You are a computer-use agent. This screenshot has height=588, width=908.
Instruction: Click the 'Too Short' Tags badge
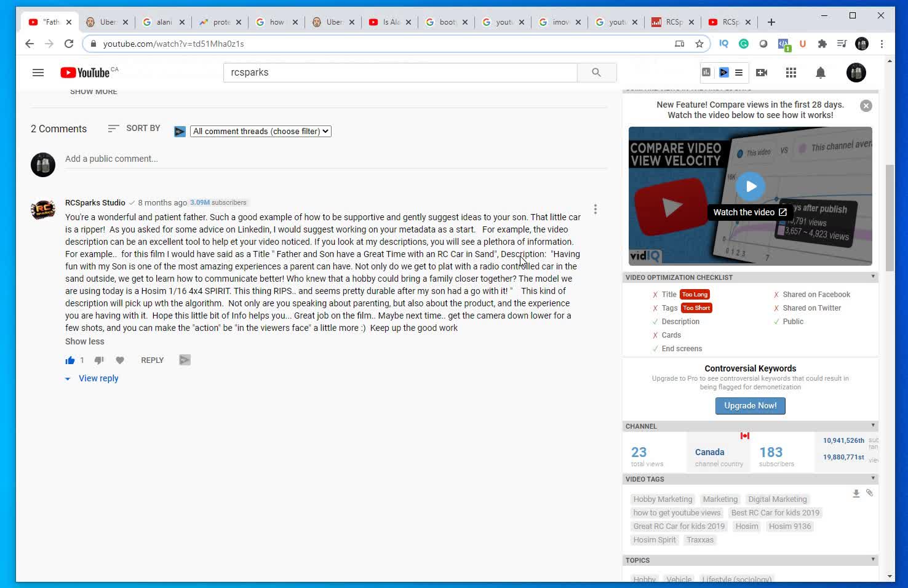click(696, 308)
